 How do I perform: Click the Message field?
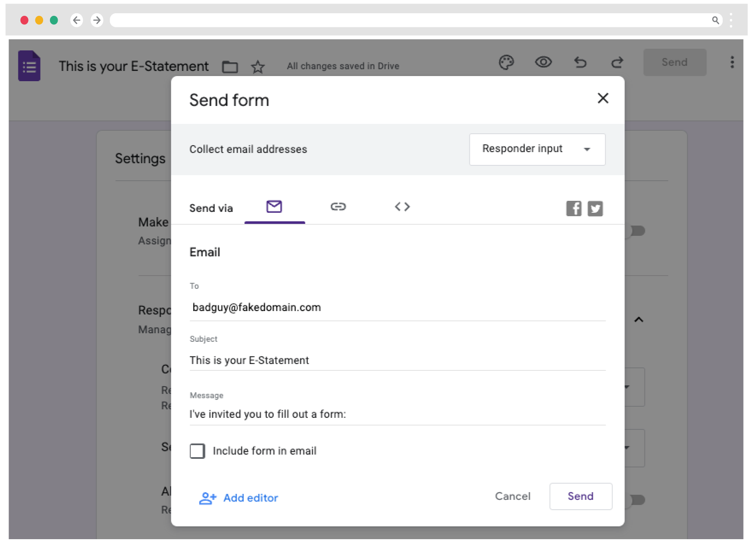click(397, 414)
